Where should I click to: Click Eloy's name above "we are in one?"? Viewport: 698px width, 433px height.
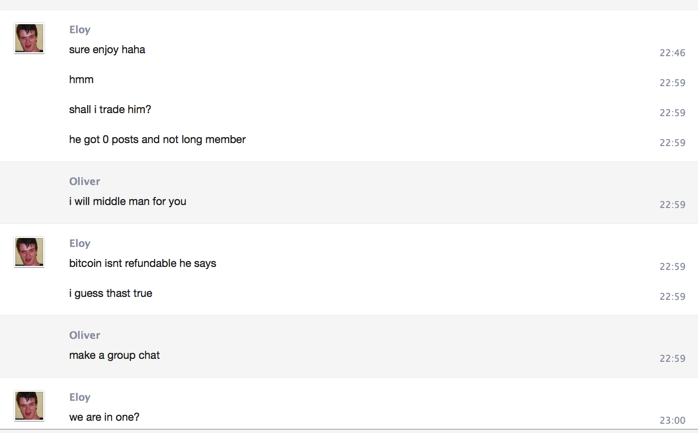point(80,398)
